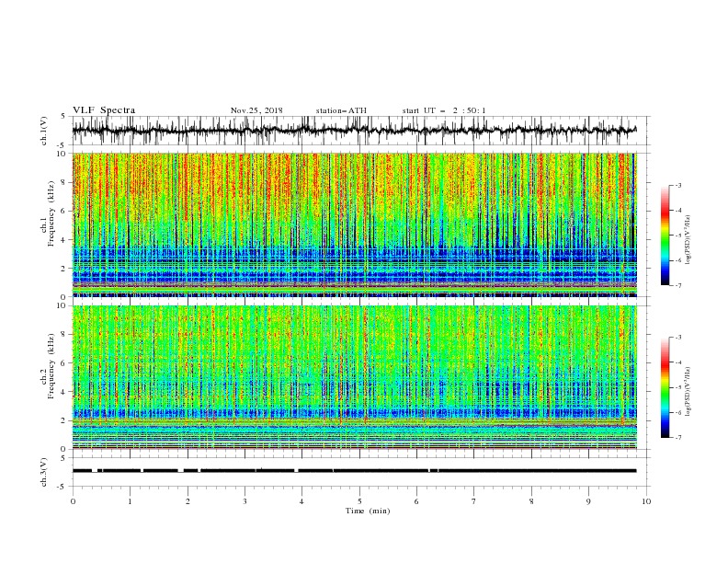Viewport: 728px width, 563px height.
Task: Click the "2" tick on the time axis
Action: pyautogui.click(x=188, y=501)
